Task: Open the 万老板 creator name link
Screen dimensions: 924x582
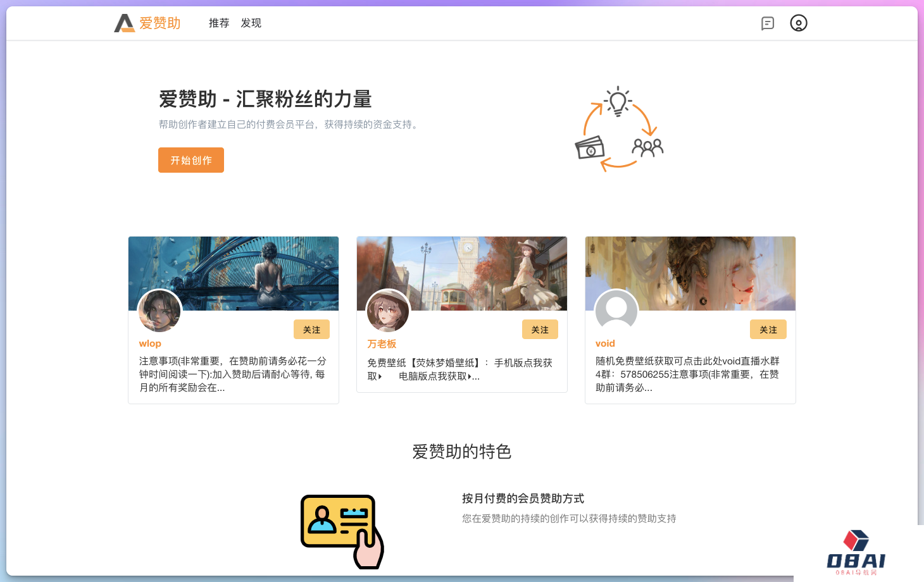Action: click(x=382, y=344)
